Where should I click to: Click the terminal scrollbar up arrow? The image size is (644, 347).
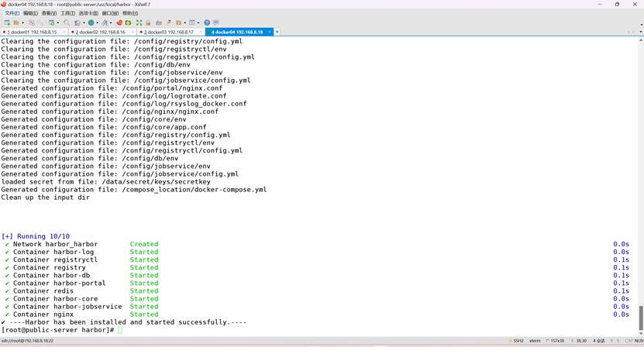[x=641, y=40]
